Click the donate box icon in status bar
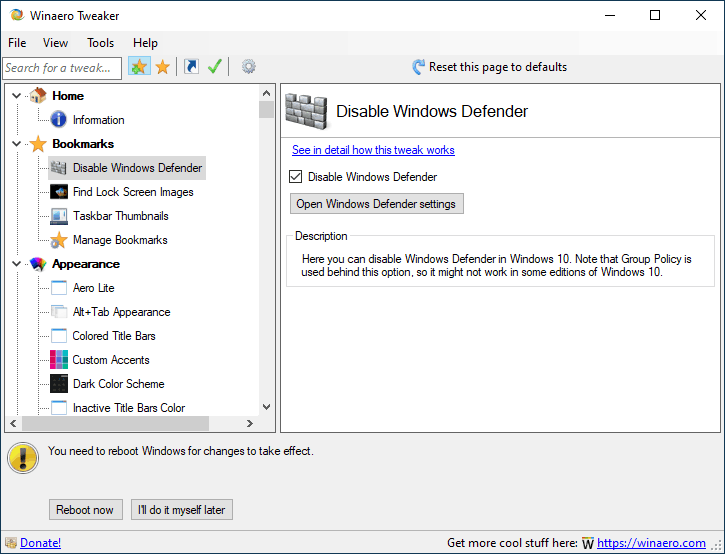Viewport: 725px width, 554px height. [x=11, y=543]
